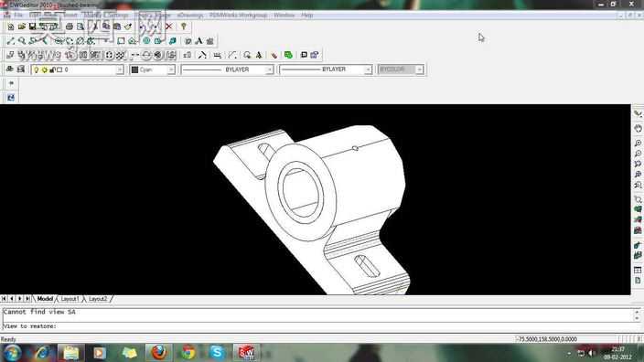Viewport: 644px width, 362px height.
Task: Click the Paste clipboard icon
Action: (117, 27)
